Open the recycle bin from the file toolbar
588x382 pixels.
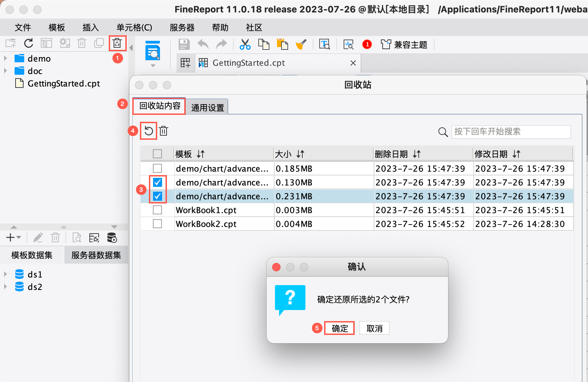point(117,43)
